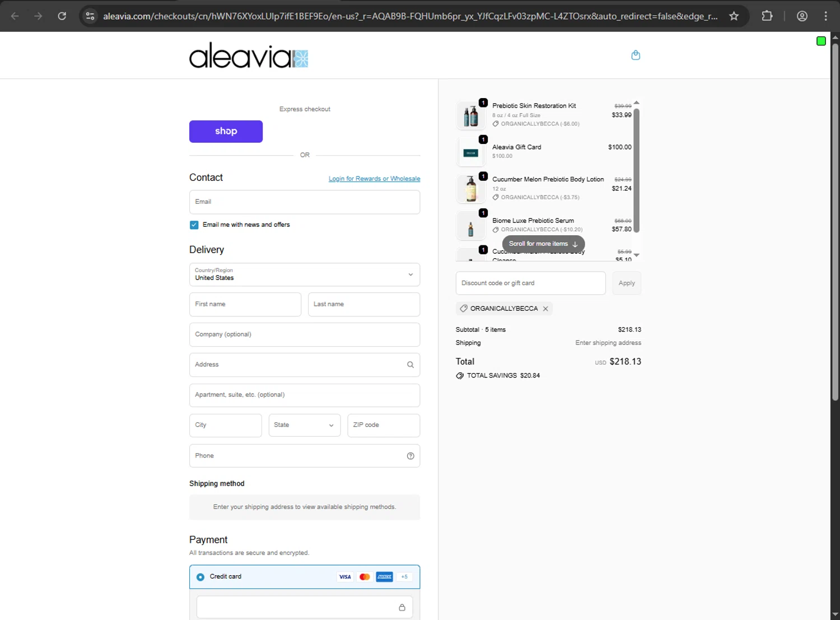The image size is (840, 620).
Task: Open the Country/Region dropdown
Action: tap(305, 274)
